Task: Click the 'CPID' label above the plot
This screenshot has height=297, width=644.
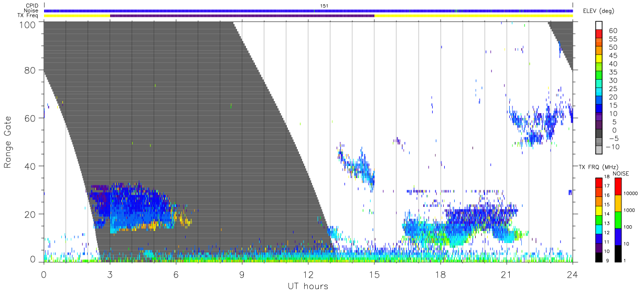Action: [32, 6]
